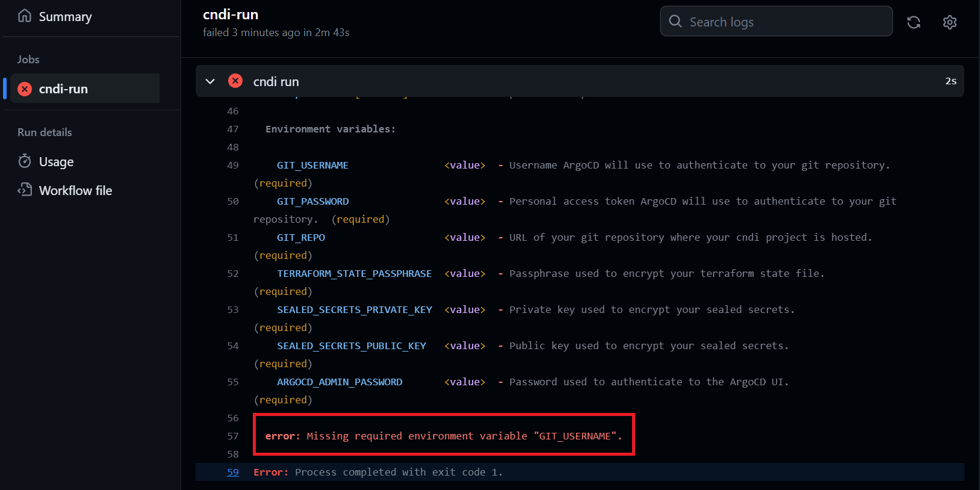This screenshot has height=490, width=980.
Task: Click the cndi run step title
Action: pos(276,81)
